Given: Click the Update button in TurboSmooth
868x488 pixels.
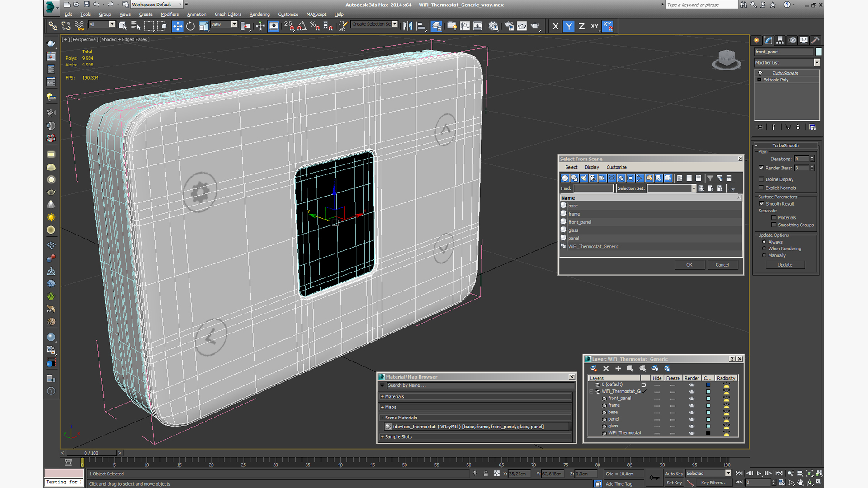Looking at the screenshot, I should [x=785, y=265].
